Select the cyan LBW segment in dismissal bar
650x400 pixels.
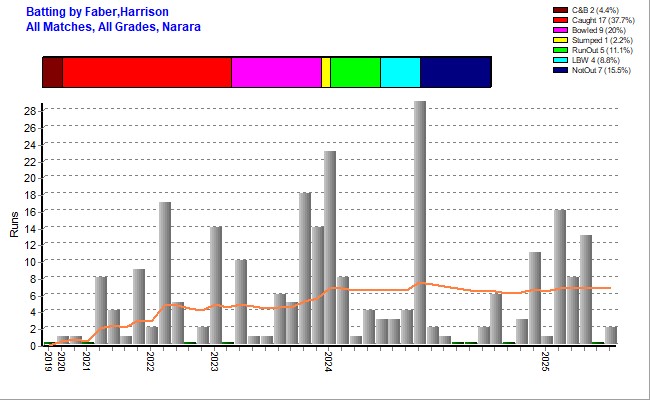coord(400,72)
